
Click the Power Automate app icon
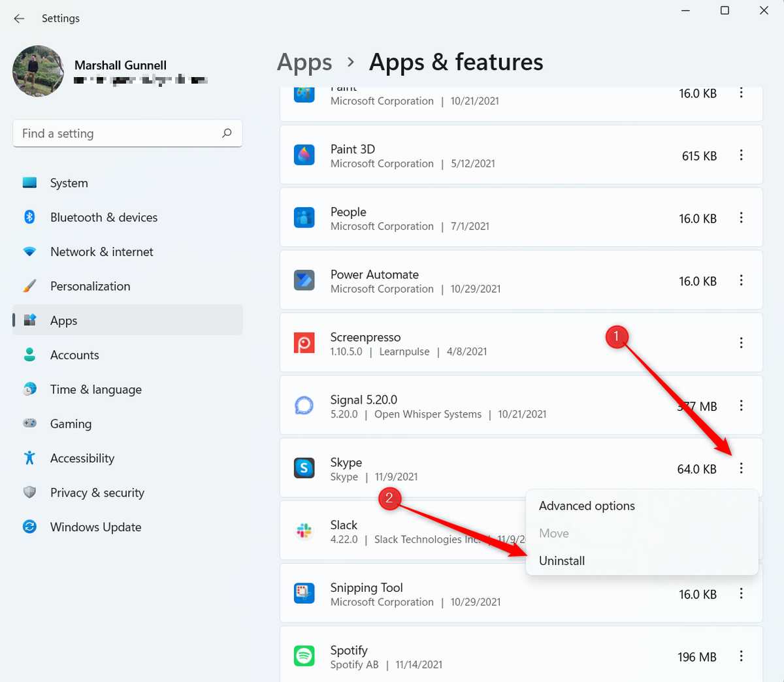[x=304, y=280]
